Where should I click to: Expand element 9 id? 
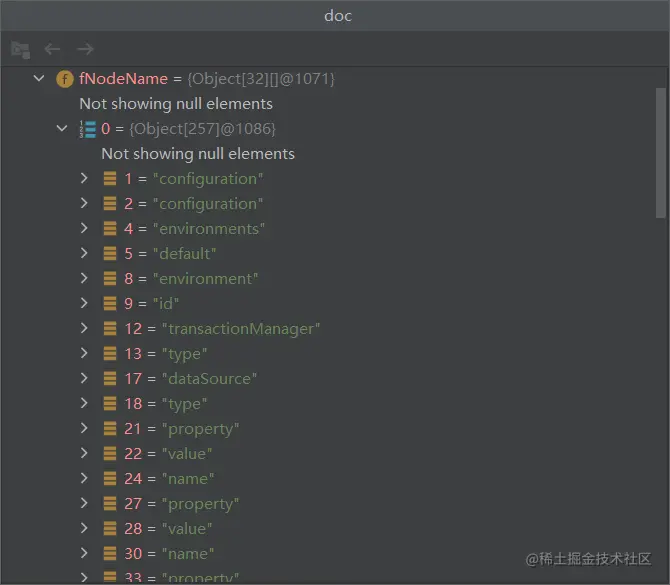coord(84,303)
